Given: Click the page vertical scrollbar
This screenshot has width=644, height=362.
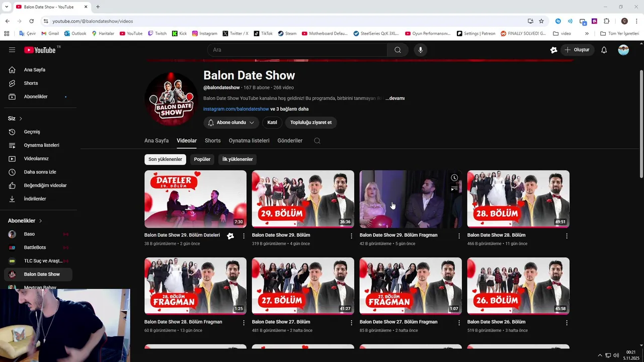Looking at the screenshot, I should coord(641,123).
